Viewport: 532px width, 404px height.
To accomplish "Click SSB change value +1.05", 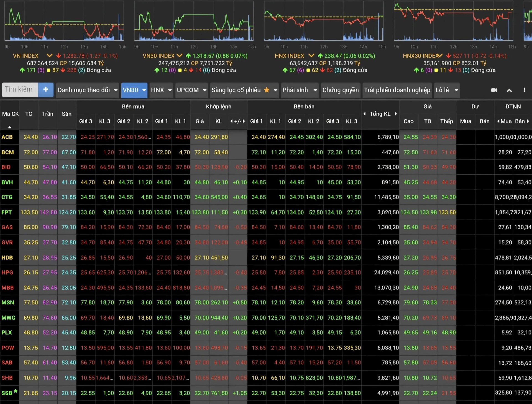I will point(239,393).
